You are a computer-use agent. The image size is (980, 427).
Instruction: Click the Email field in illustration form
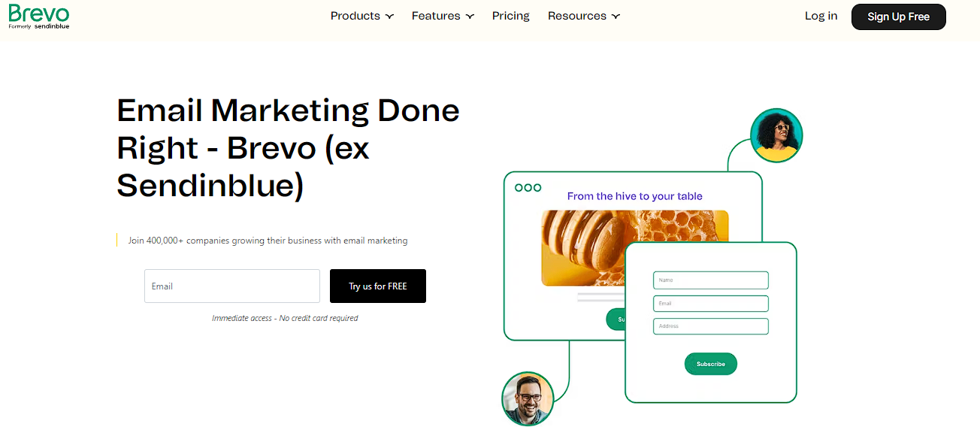point(711,304)
